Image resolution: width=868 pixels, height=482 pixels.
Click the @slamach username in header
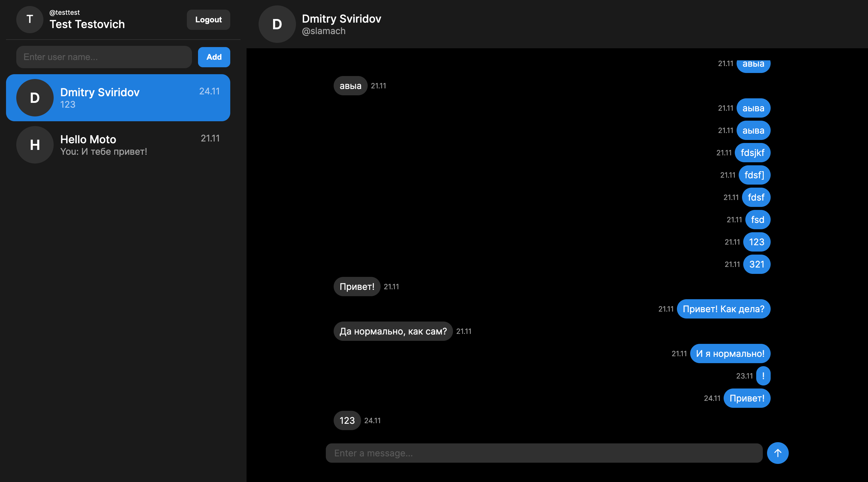click(323, 31)
